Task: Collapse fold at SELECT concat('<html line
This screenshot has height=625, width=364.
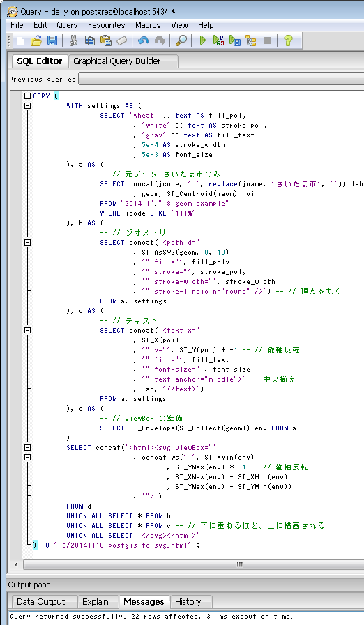Action: (27, 448)
